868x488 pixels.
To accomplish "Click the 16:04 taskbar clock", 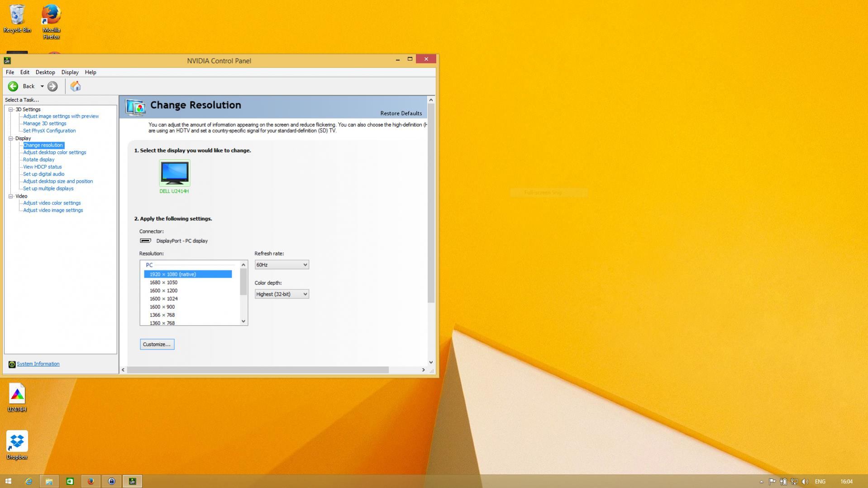I will tap(846, 482).
